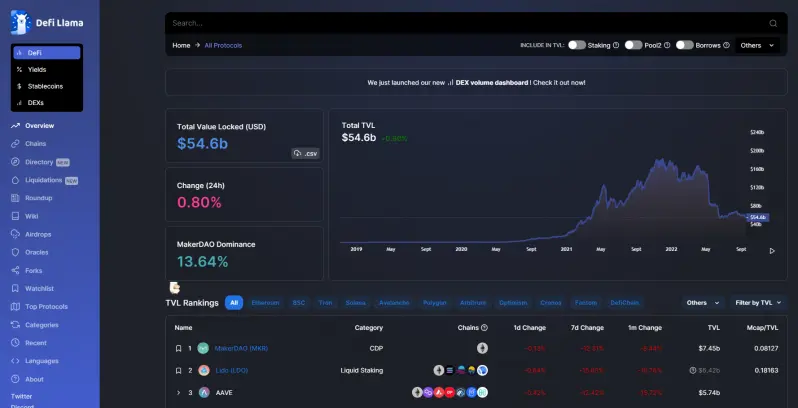Click the Chains column help icon

point(484,328)
